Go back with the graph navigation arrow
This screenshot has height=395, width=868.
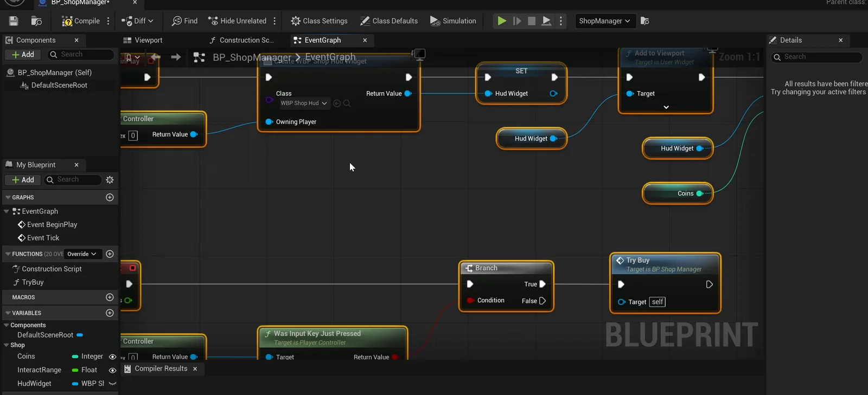(156, 57)
